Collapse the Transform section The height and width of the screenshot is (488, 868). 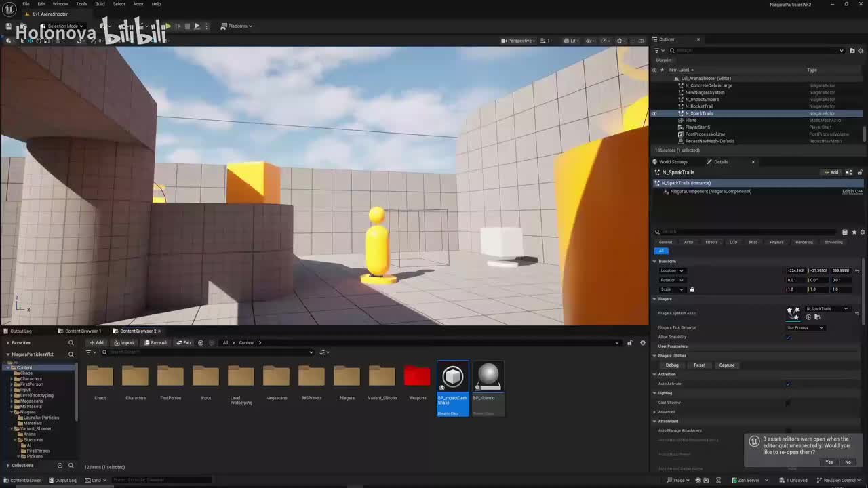(x=655, y=261)
